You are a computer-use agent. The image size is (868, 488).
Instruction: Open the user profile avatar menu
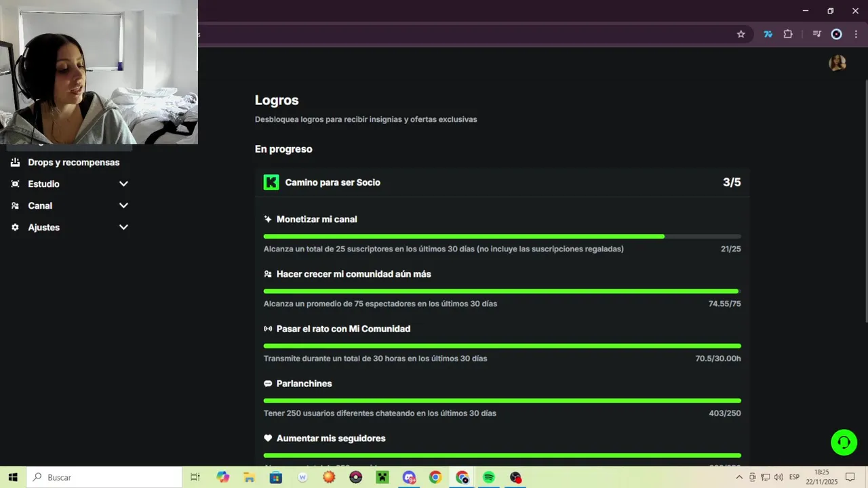(x=837, y=63)
